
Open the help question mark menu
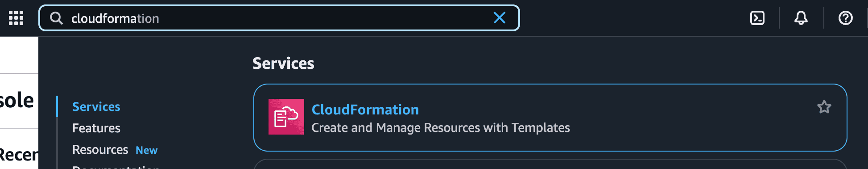[846, 18]
